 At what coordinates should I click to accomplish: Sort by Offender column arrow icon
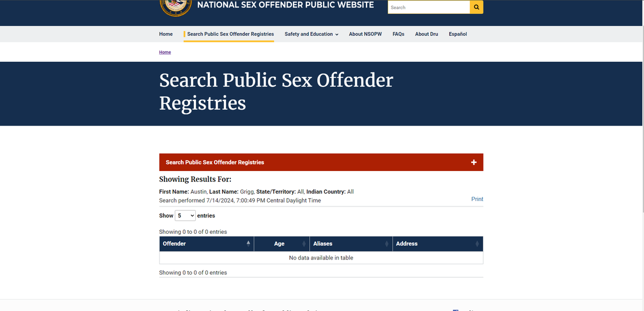(248, 243)
